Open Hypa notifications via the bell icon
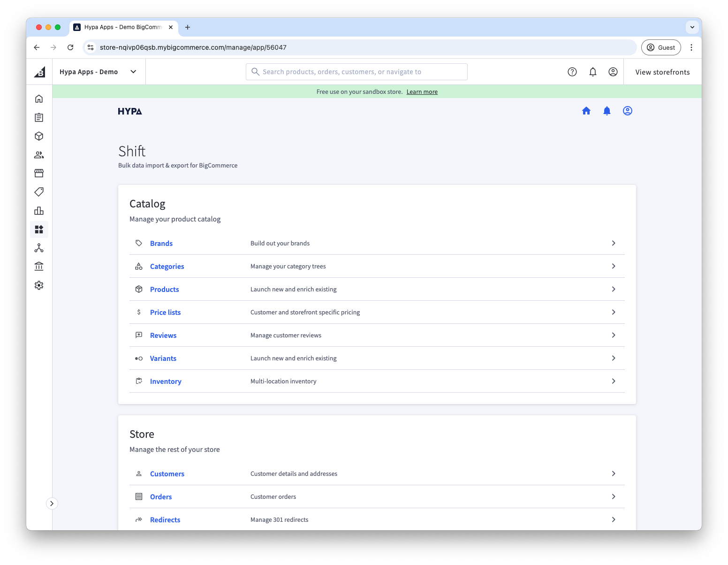728x565 pixels. pos(607,111)
